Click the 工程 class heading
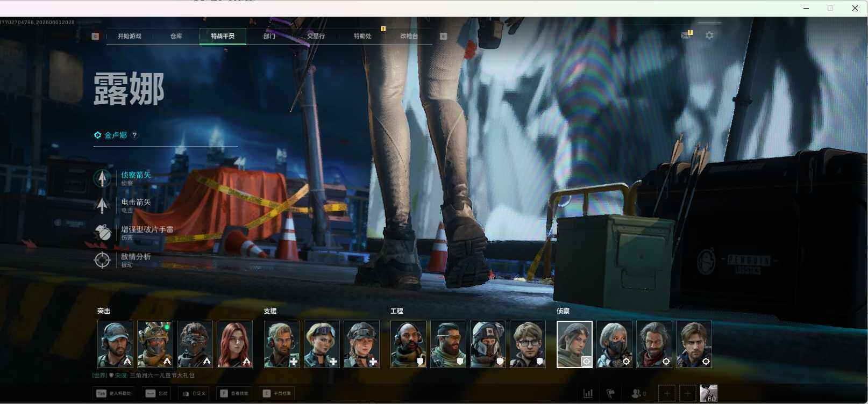 (397, 311)
